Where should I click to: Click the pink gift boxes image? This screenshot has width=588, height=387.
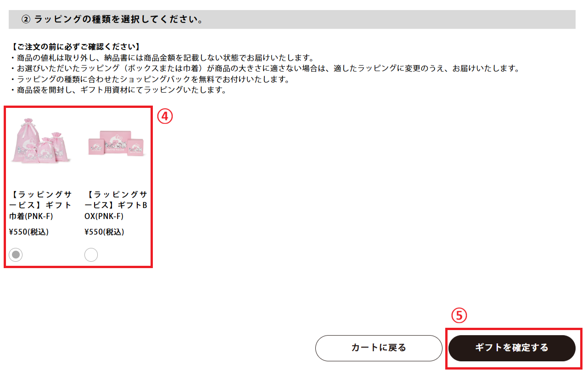point(116,143)
